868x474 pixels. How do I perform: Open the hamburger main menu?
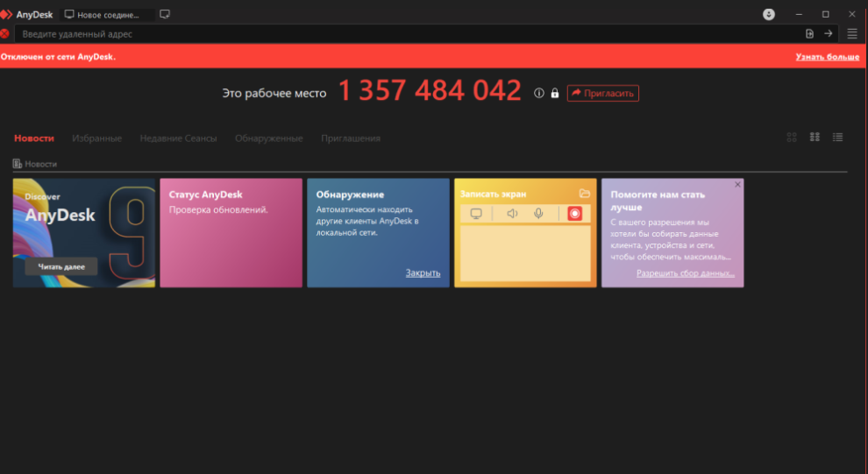[x=852, y=34]
